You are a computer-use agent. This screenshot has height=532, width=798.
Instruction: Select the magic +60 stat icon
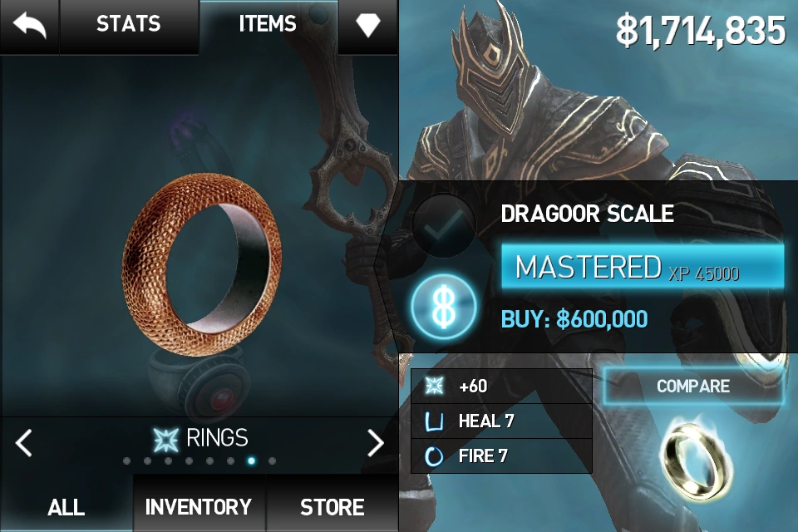[x=434, y=386]
